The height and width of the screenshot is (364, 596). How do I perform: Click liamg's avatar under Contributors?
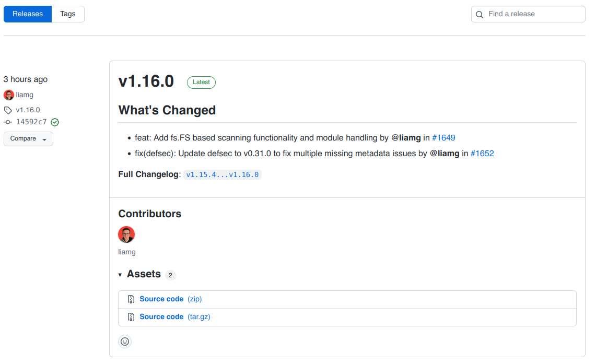click(x=126, y=234)
